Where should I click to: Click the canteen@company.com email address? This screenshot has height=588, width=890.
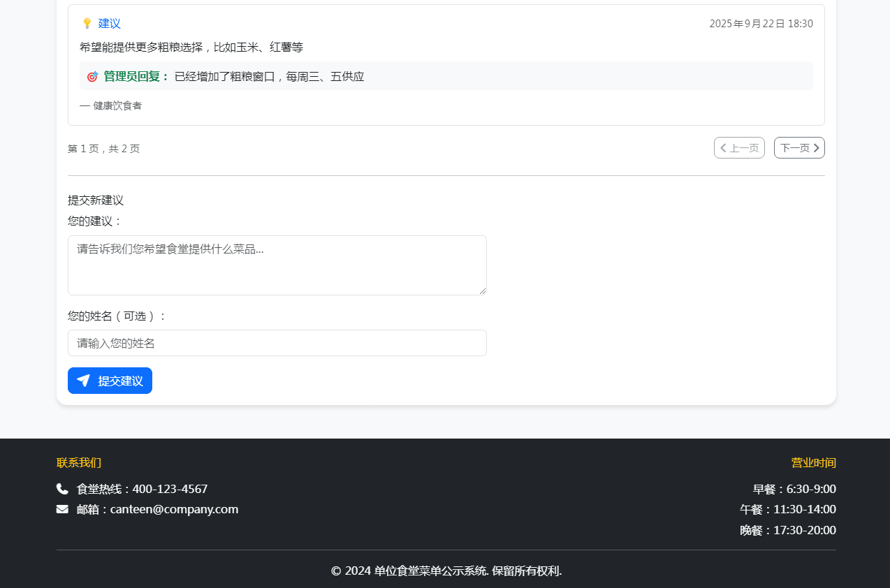[x=174, y=509]
